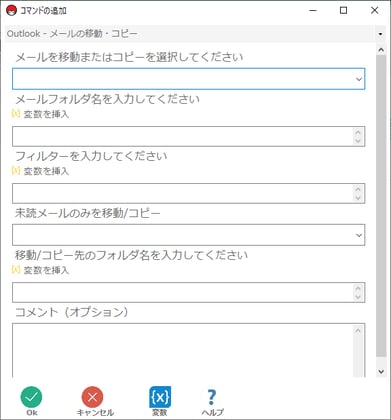Focus the filter input field

click(x=189, y=193)
